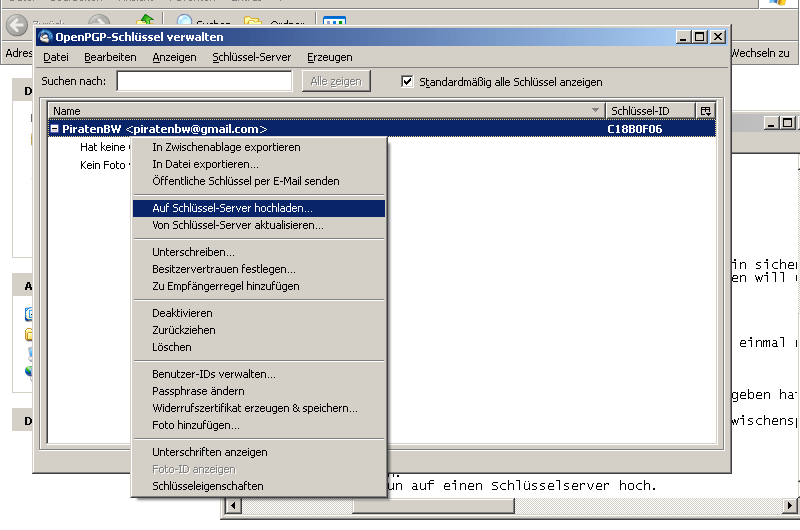Choose Zu Empfängerregel hinzufügen
The image size is (800, 530).
[259, 286]
